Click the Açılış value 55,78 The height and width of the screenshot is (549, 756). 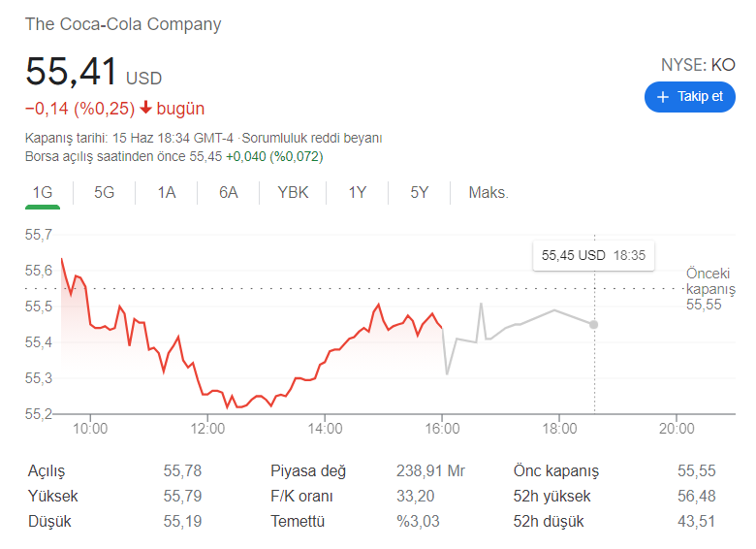coord(182,470)
